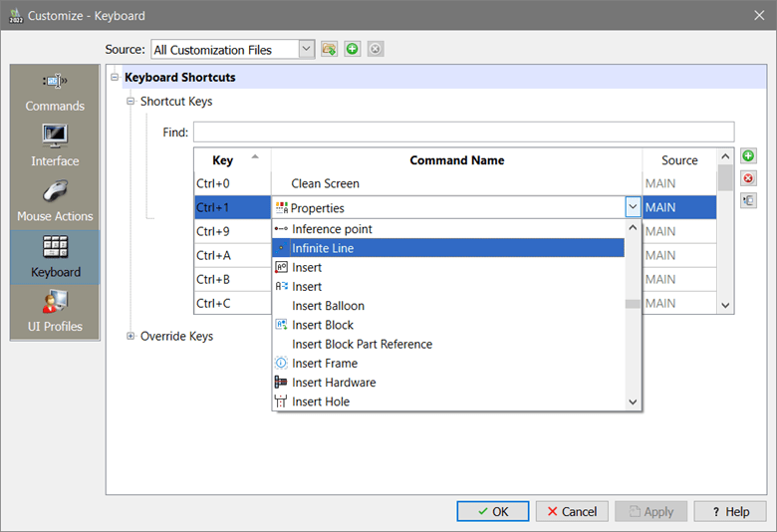Viewport: 777px width, 532px height.
Task: Click the Apply button
Action: [x=651, y=511]
